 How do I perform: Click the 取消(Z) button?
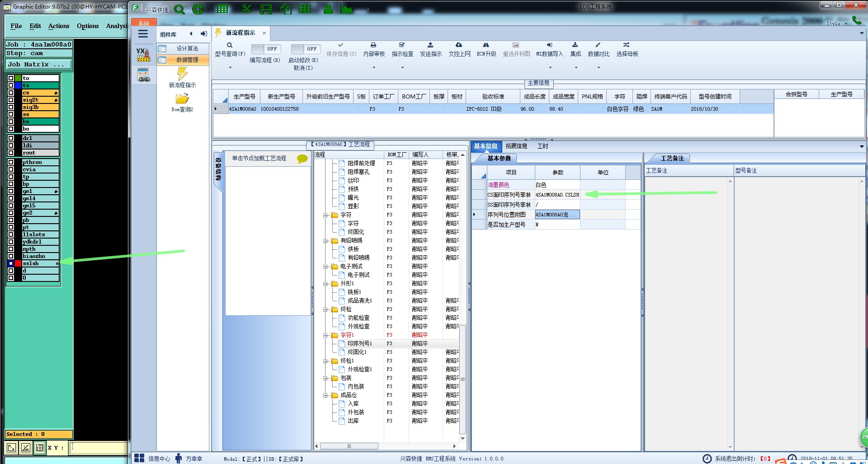coord(303,68)
